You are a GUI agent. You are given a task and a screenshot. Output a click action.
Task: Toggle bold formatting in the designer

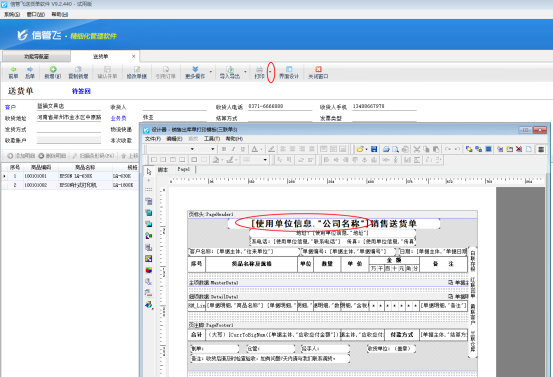pyautogui.click(x=224, y=149)
